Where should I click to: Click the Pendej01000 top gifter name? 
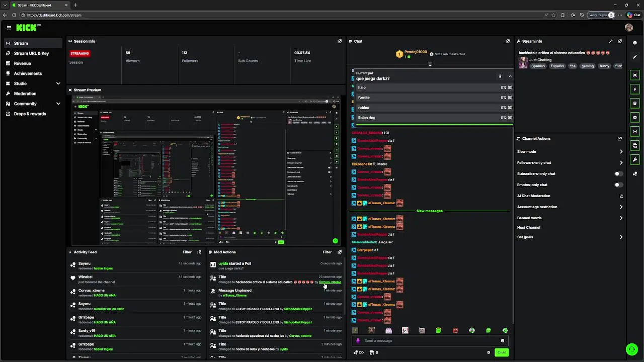(416, 52)
